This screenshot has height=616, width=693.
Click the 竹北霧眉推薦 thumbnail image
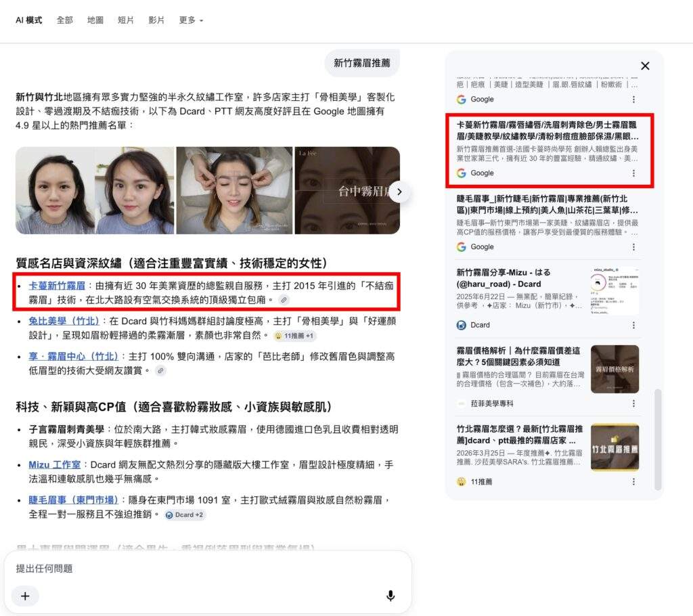tap(614, 447)
